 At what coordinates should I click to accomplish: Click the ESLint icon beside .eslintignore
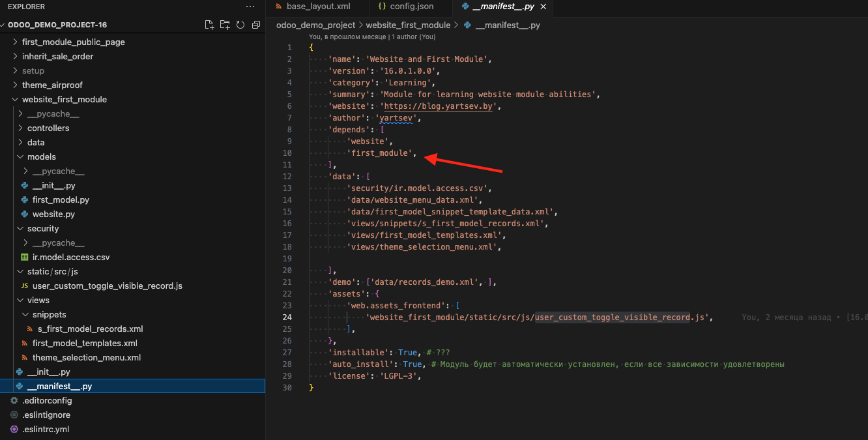14,415
